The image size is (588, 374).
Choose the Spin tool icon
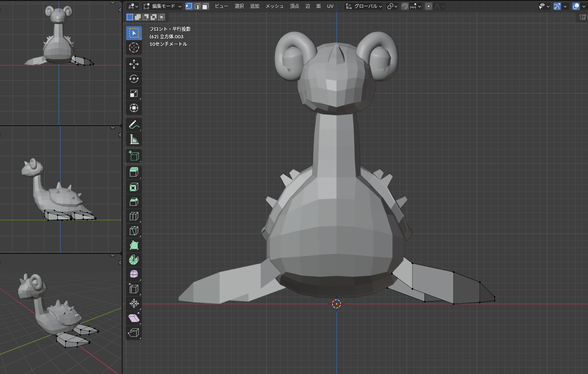coord(134,260)
